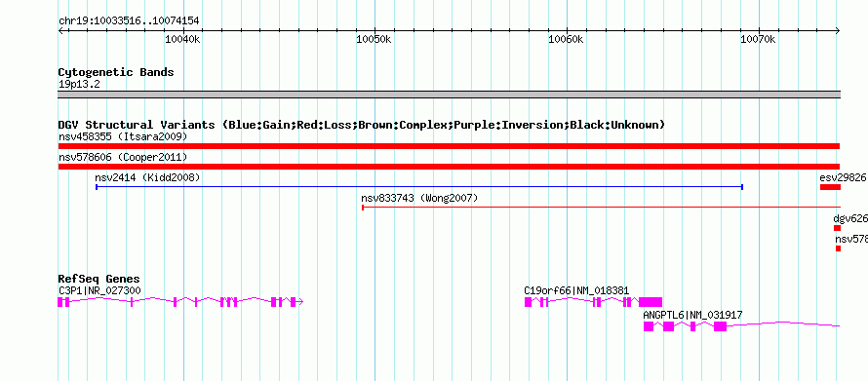Click the dgv626 variant label

click(x=850, y=219)
